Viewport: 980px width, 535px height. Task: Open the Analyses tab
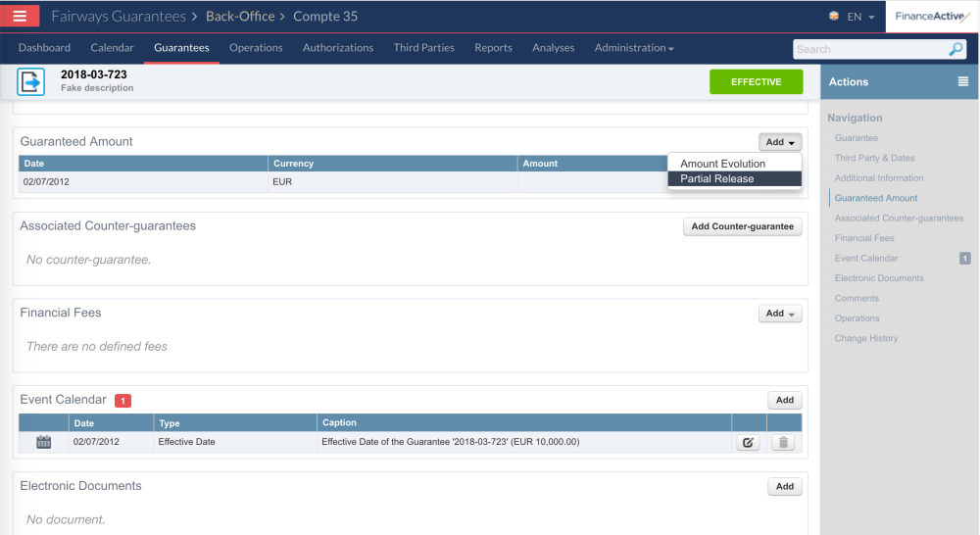(x=553, y=48)
